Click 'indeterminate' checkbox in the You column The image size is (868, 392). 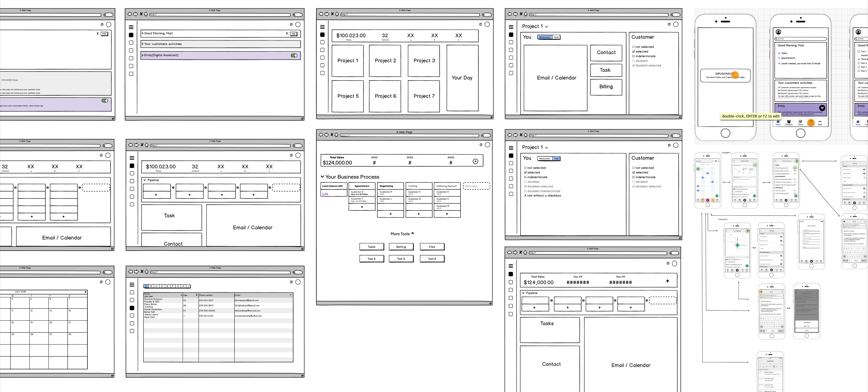click(525, 177)
